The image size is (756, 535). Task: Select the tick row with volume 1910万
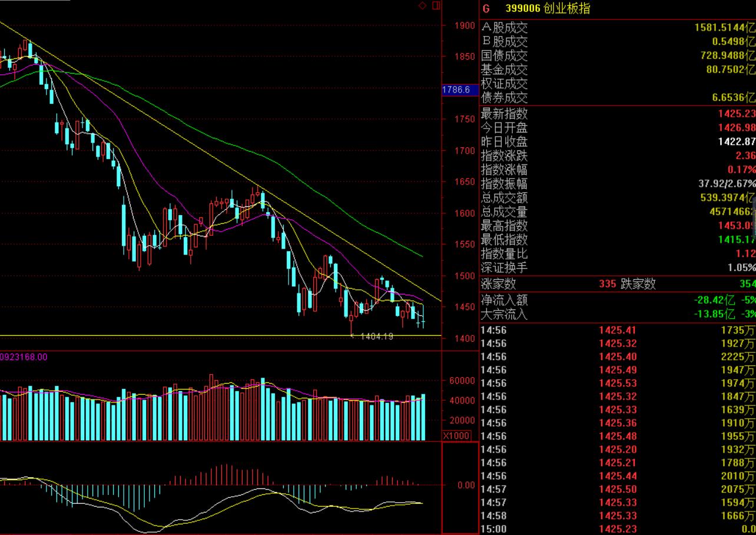coord(618,423)
